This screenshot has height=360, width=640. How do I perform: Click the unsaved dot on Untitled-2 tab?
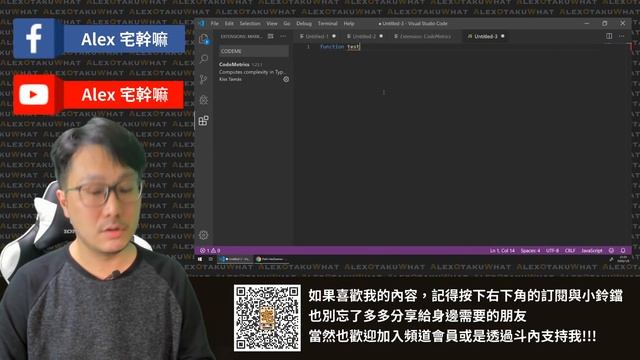[381, 36]
